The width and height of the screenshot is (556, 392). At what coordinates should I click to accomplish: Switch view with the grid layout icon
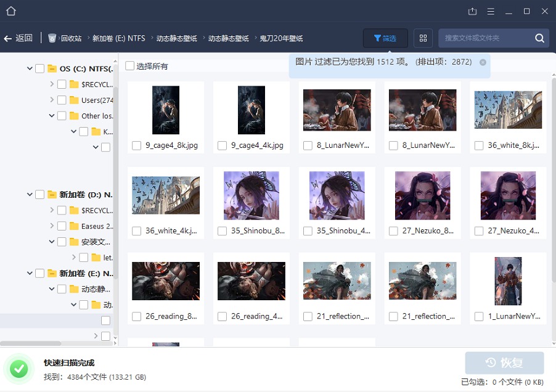coord(423,38)
